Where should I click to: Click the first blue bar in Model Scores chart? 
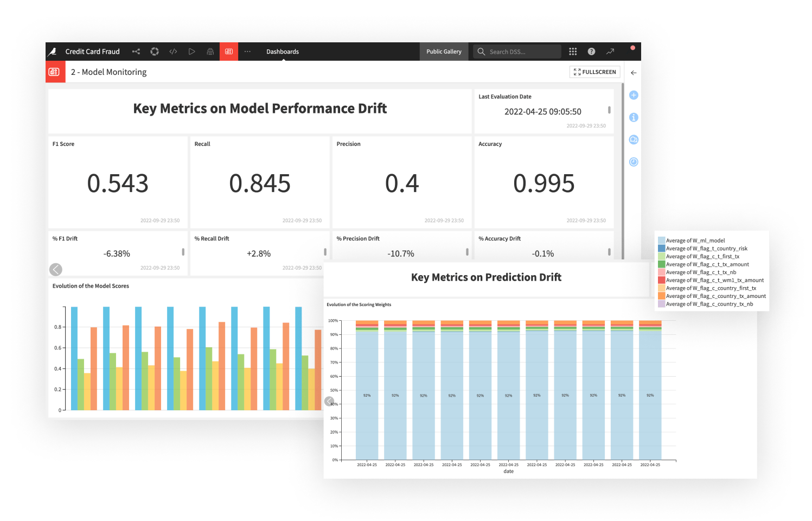74,358
